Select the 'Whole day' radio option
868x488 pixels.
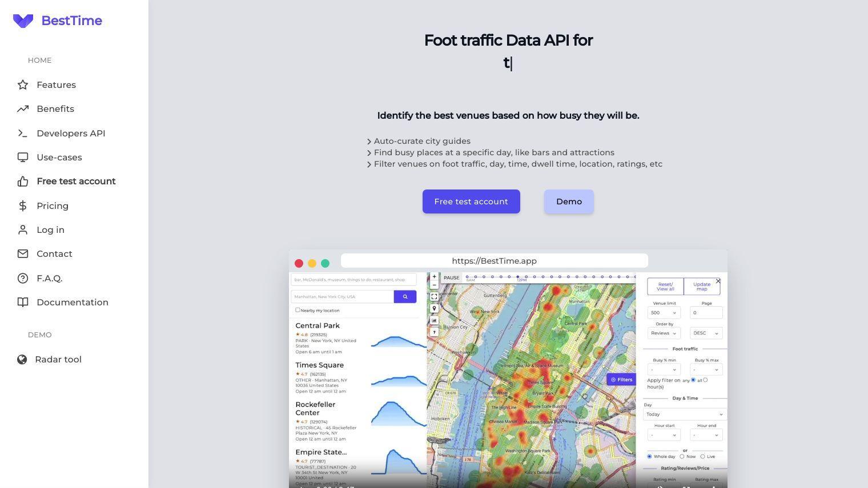[x=649, y=457]
